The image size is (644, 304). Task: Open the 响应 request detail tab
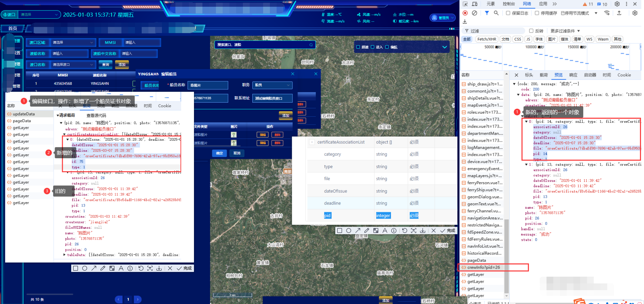pyautogui.click(x=573, y=75)
